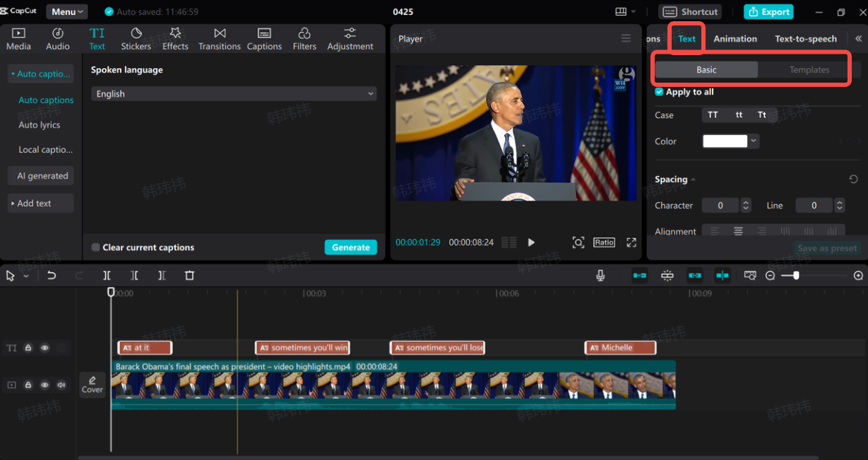
Task: Click the Spacing reset icon
Action: click(853, 179)
